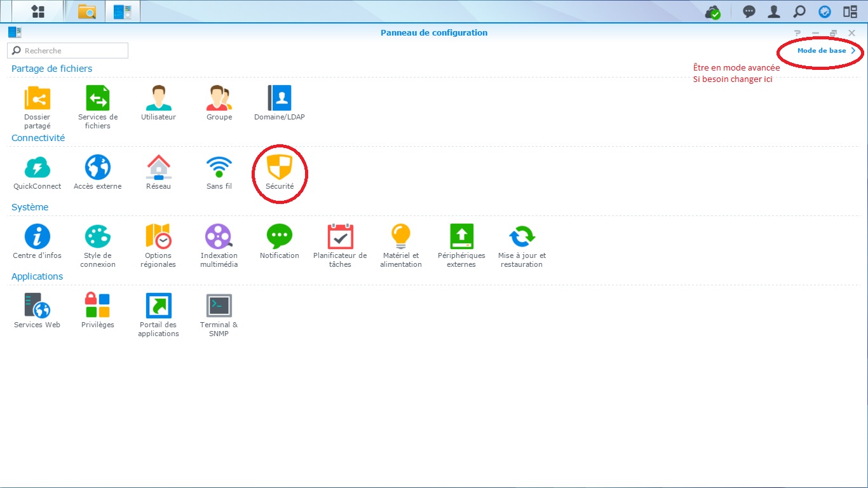
Task: Open Portail des applications
Action: (x=158, y=315)
